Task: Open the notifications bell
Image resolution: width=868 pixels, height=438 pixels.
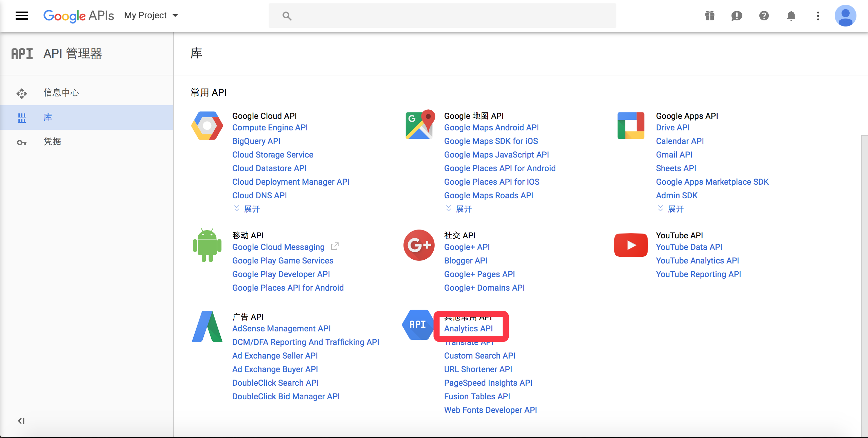Action: click(791, 16)
